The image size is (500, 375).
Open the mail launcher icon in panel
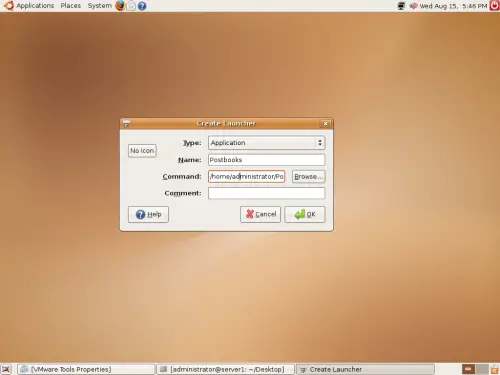click(x=131, y=6)
